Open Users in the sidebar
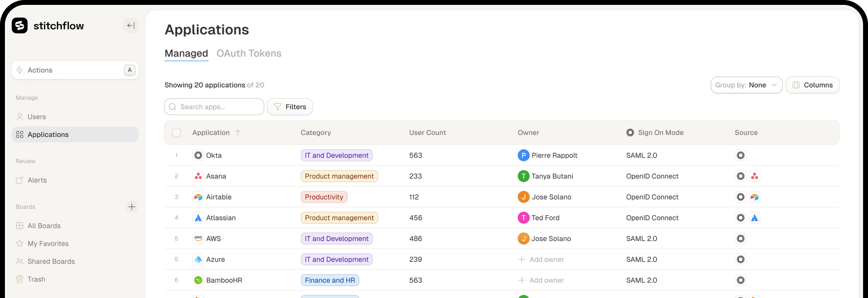868x298 pixels. point(75,116)
